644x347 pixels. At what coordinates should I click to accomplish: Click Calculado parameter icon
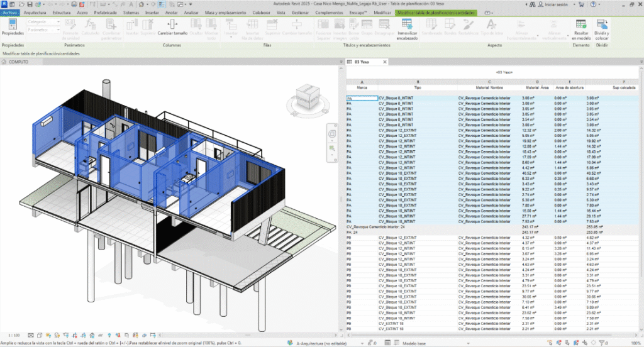click(90, 26)
